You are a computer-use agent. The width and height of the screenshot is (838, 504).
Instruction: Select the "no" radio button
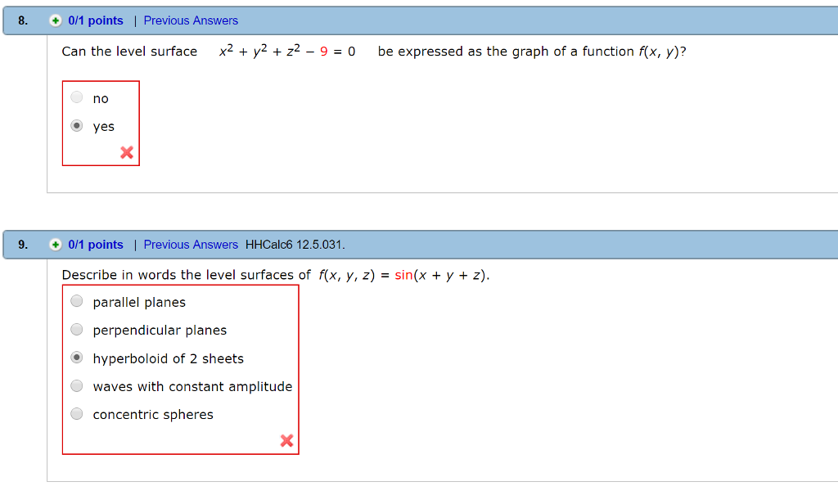[x=76, y=97]
